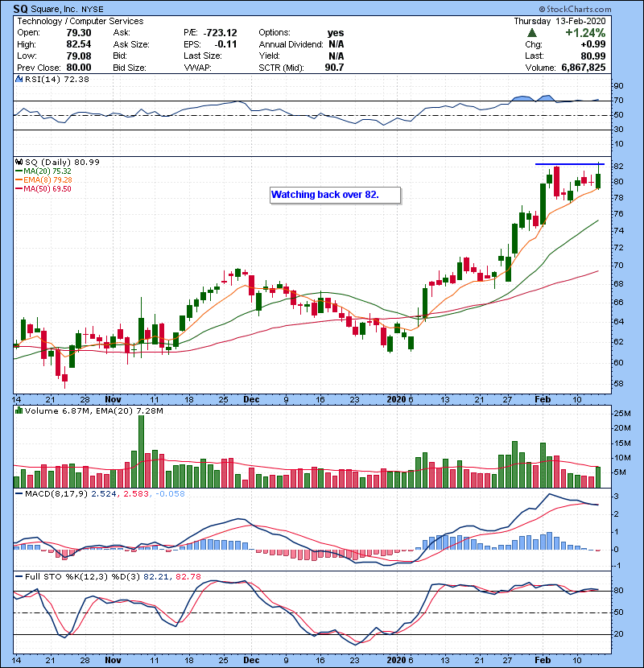This screenshot has height=668, width=644.
Task: Click the Feb label on price chart axis
Action: 543,400
